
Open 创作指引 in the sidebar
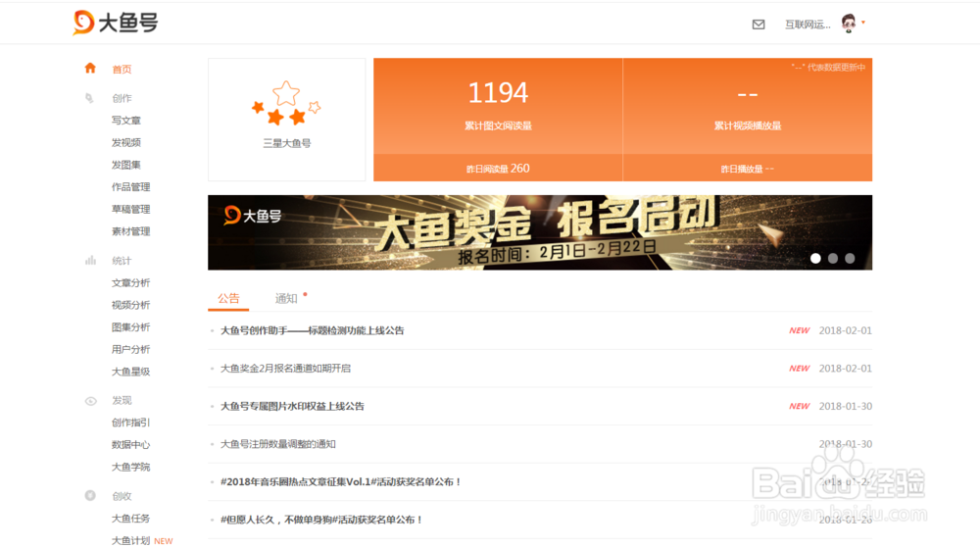130,423
